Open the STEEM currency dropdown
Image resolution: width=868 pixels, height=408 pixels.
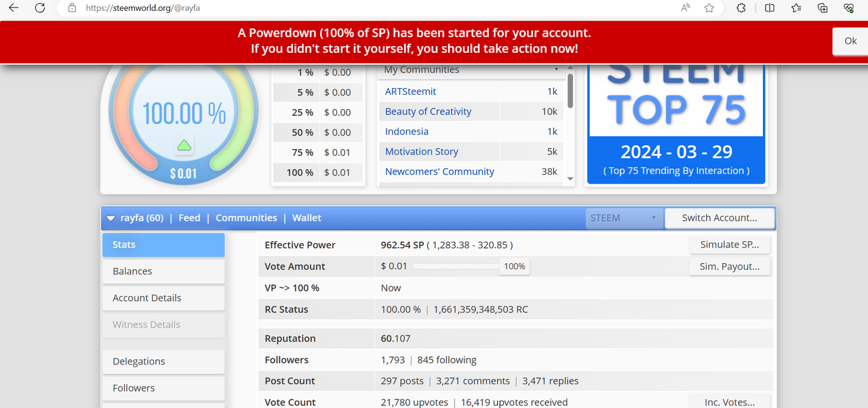624,218
